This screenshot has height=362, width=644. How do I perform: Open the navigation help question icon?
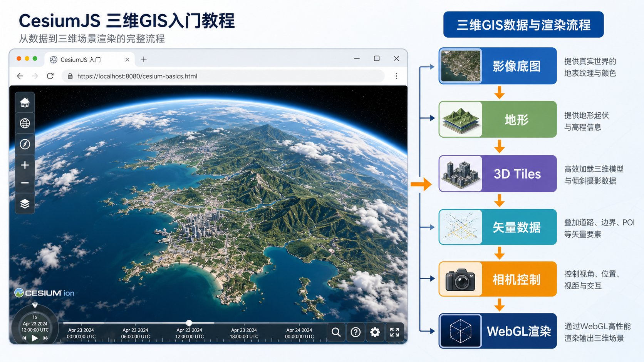[x=356, y=332]
